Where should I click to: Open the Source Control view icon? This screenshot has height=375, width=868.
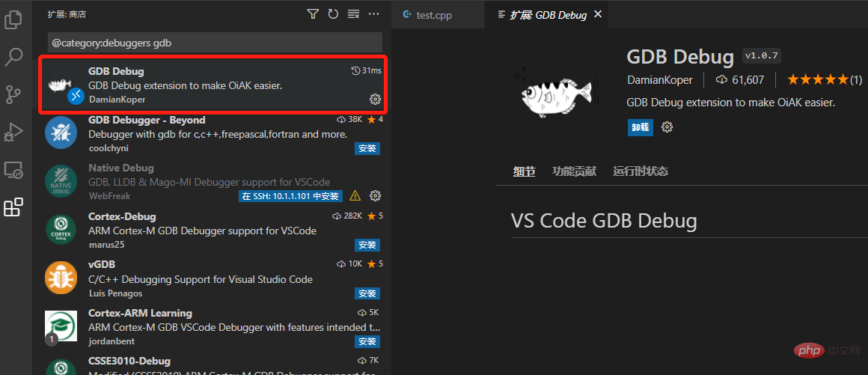[13, 94]
